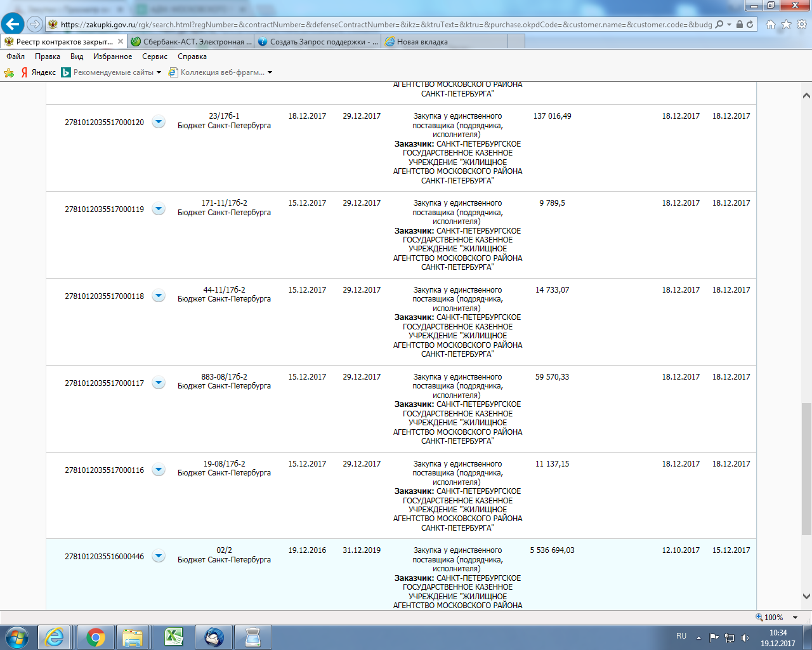Open contract number 2781012035517000116
The width and height of the screenshot is (812, 650).
point(104,470)
